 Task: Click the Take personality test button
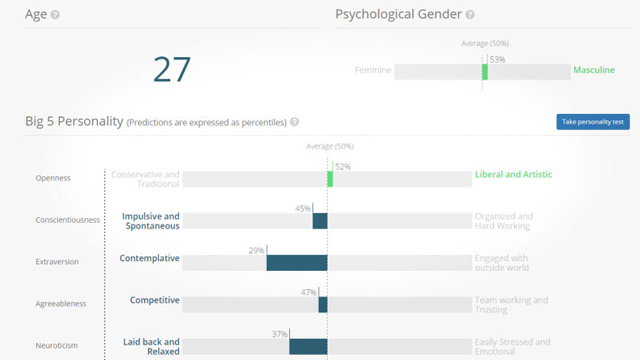pyautogui.click(x=593, y=122)
